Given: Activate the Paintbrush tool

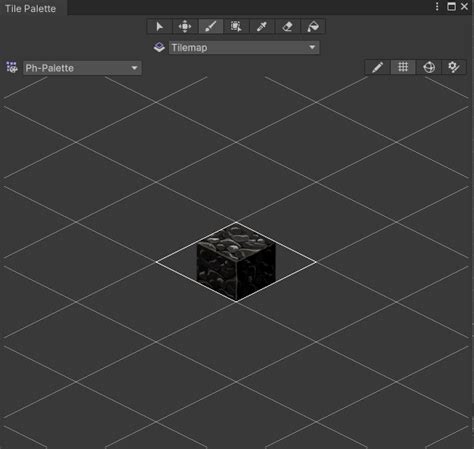Looking at the screenshot, I should tap(211, 26).
